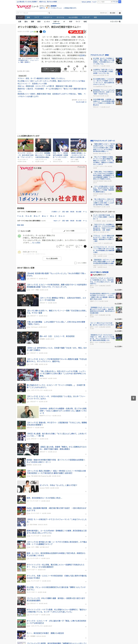The image size is (138, 644).
Task: Share the article on Facebook
Action: (44, 32)
